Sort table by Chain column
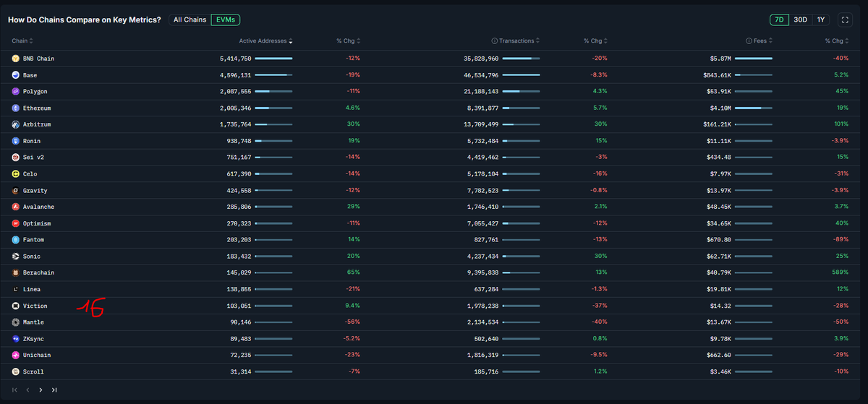 pyautogui.click(x=22, y=41)
